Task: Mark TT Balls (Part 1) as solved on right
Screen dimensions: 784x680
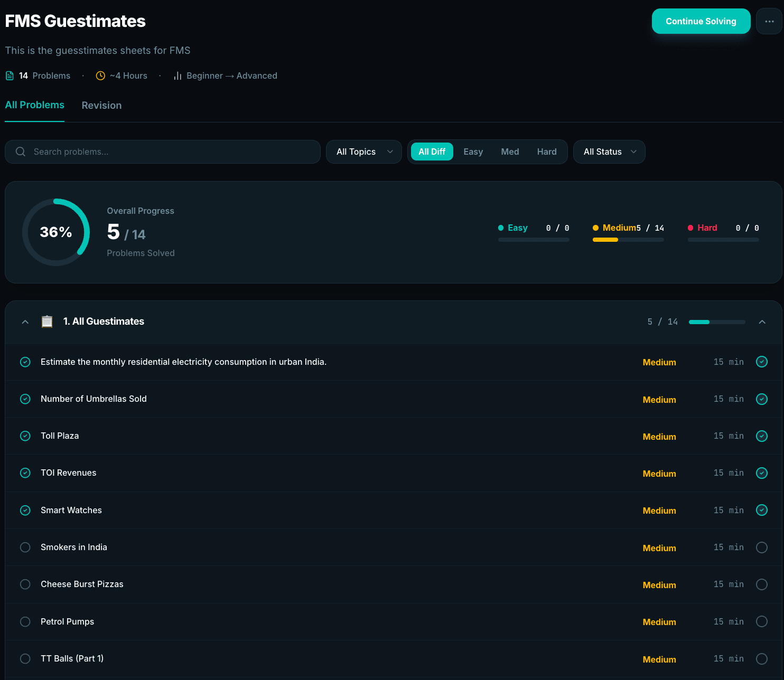Action: pos(762,659)
